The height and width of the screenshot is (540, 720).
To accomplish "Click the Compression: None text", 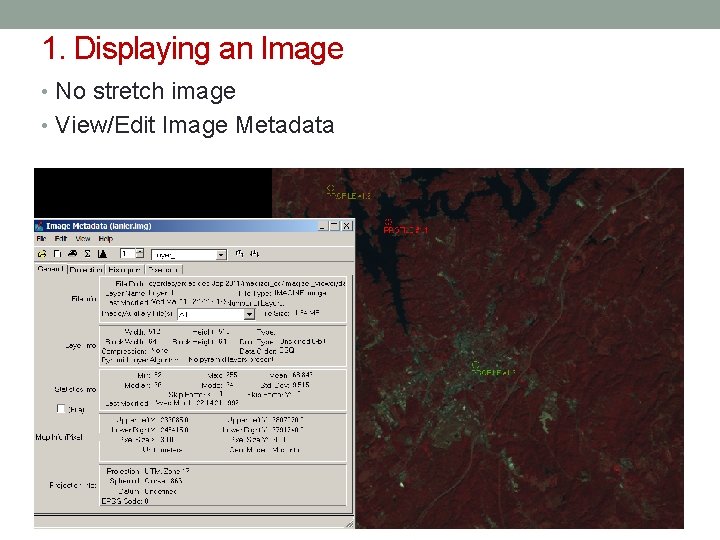I will 135,351.
